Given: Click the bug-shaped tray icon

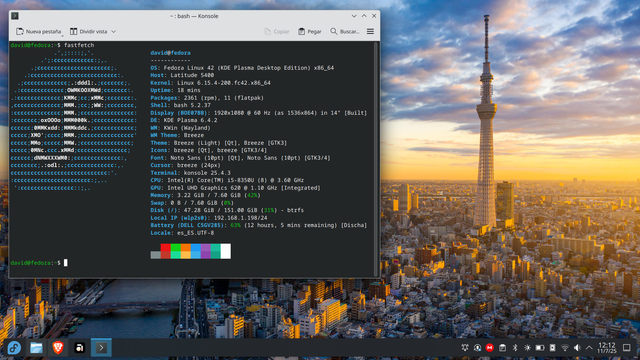Looking at the screenshot, I should pos(464,348).
